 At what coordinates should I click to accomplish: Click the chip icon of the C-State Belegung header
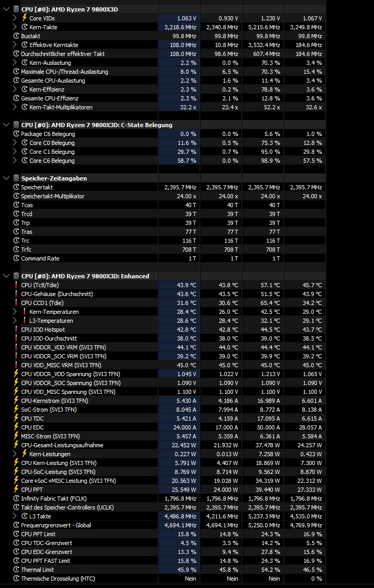click(x=16, y=125)
